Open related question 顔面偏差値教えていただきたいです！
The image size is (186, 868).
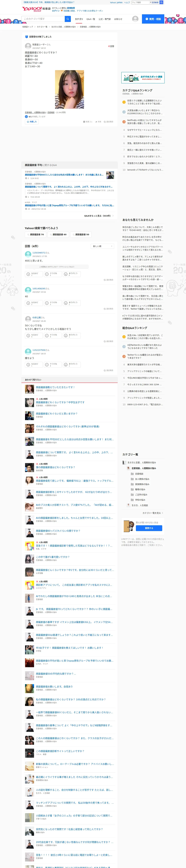55,387
